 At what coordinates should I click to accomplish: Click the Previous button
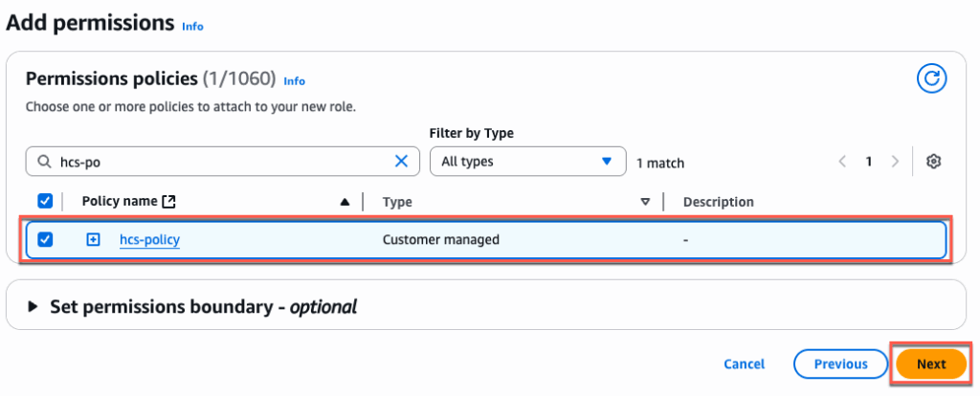[x=840, y=363]
